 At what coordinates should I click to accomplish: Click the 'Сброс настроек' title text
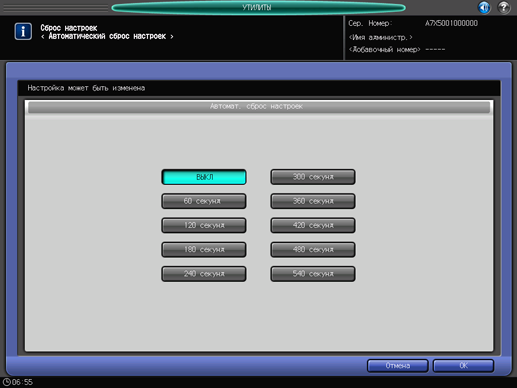pyautogui.click(x=69, y=28)
